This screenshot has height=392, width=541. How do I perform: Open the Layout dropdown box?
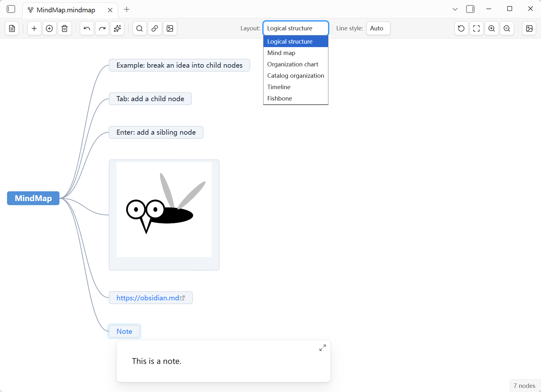pyautogui.click(x=296, y=28)
